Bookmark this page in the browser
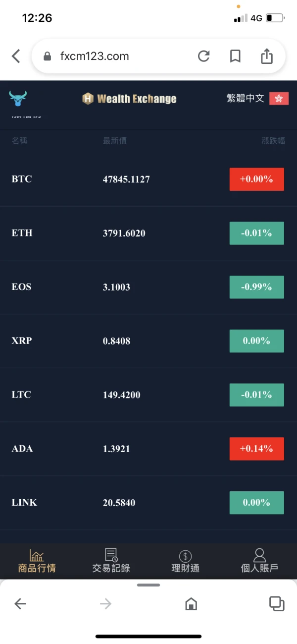The height and width of the screenshot is (644, 297). (235, 56)
